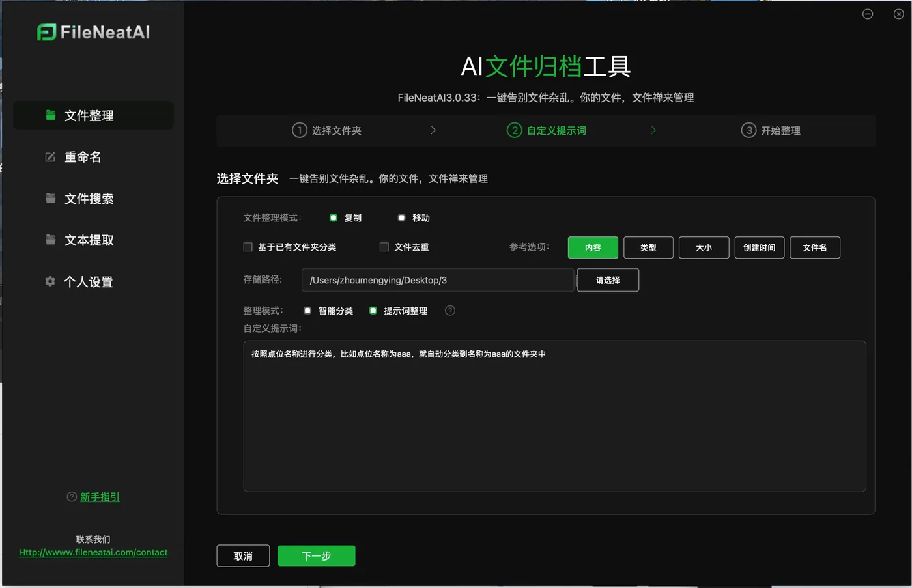Click the chevron after 选择文件夹 step

(433, 130)
